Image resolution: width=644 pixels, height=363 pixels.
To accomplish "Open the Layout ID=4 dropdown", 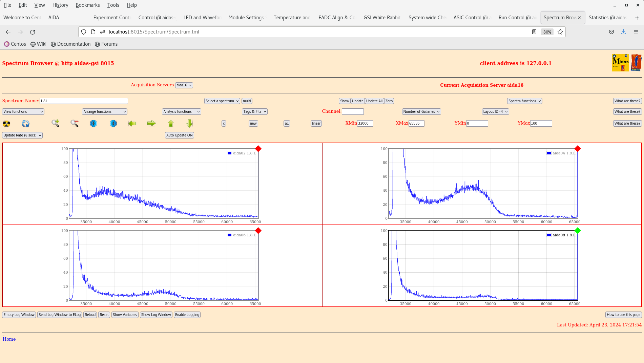I will point(495,111).
